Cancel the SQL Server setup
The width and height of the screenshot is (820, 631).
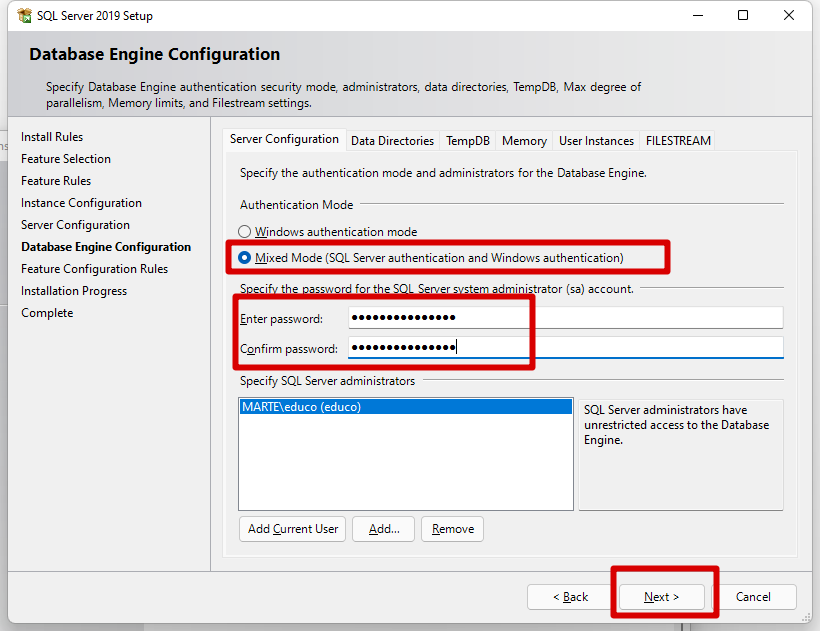click(x=753, y=597)
